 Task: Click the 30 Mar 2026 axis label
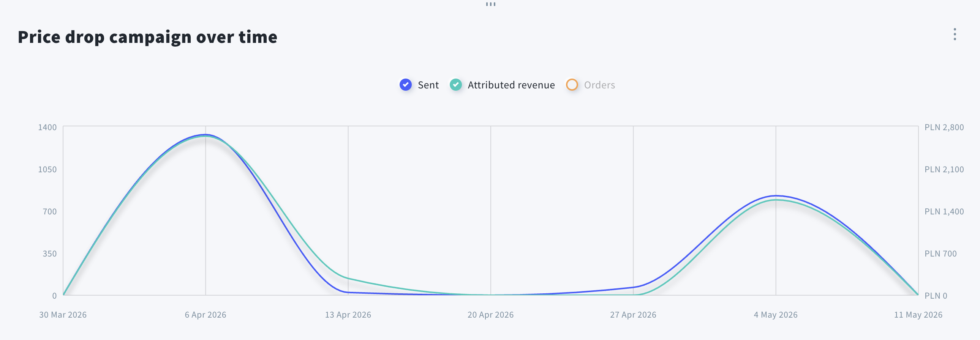coord(63,315)
